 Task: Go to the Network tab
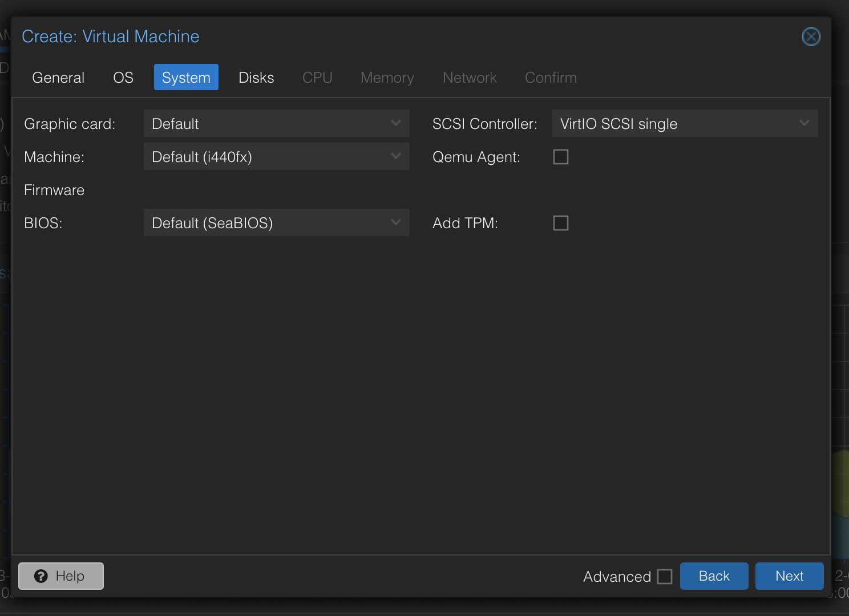click(x=470, y=78)
